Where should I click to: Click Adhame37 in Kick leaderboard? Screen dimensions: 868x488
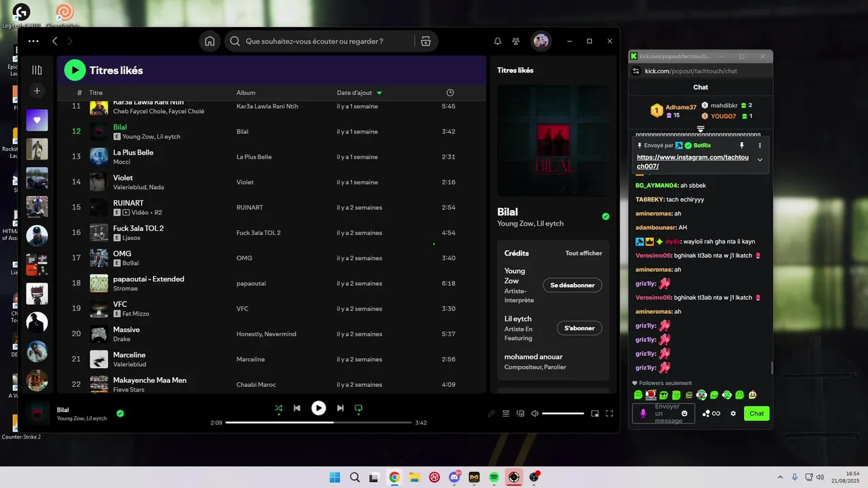(681, 107)
